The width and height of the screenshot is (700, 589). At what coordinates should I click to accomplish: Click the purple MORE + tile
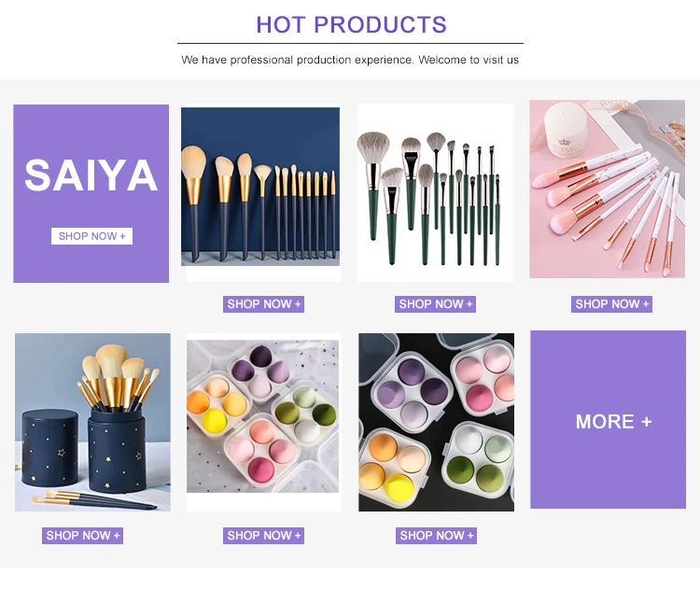[x=608, y=419]
